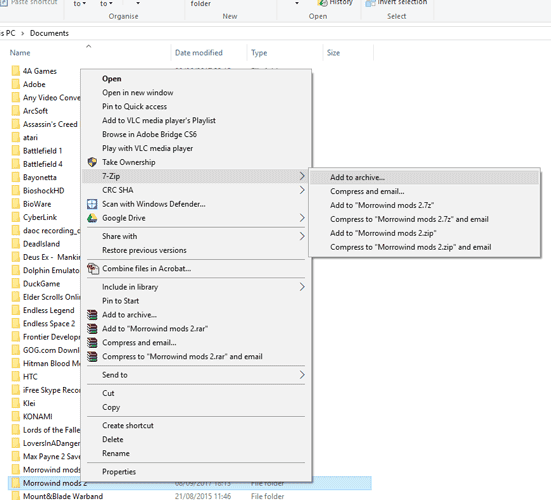This screenshot has width=551, height=500.
Task: Expand the 7-Zip submenu arrow
Action: 302,176
